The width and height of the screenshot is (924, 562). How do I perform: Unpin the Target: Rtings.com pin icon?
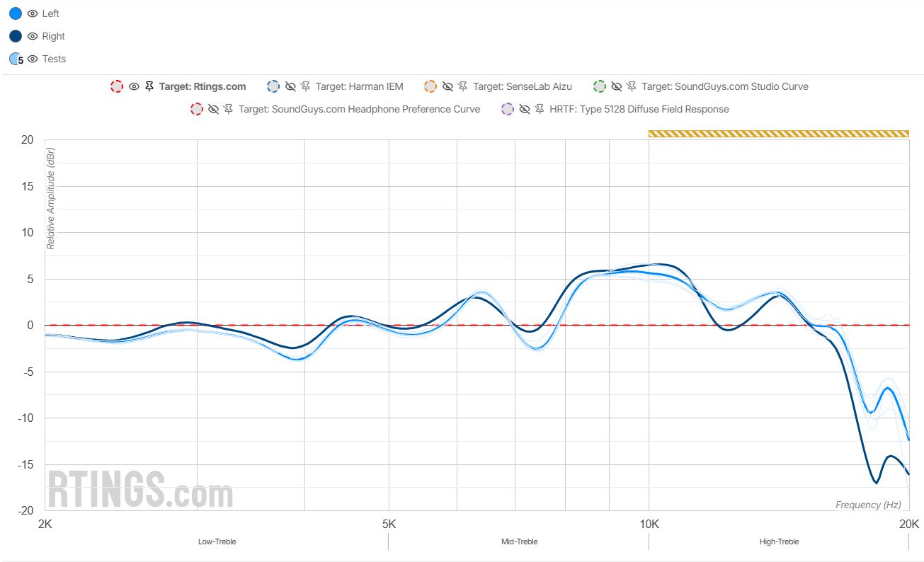149,86
